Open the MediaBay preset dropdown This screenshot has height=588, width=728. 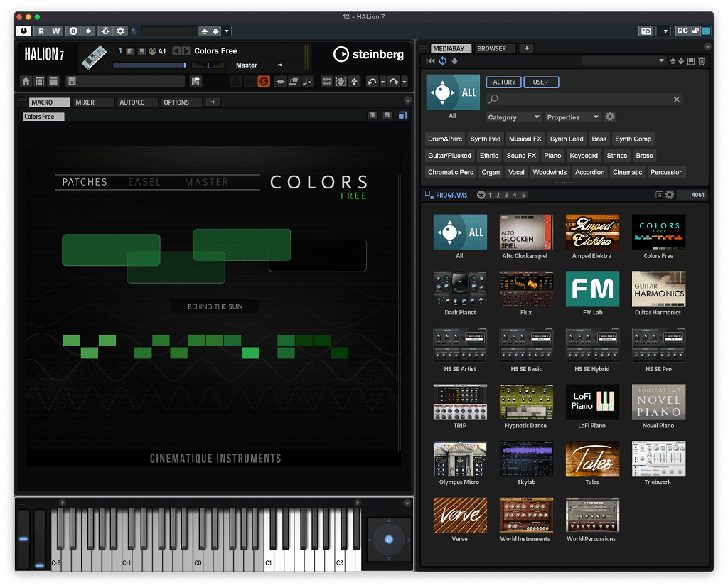pyautogui.click(x=623, y=61)
